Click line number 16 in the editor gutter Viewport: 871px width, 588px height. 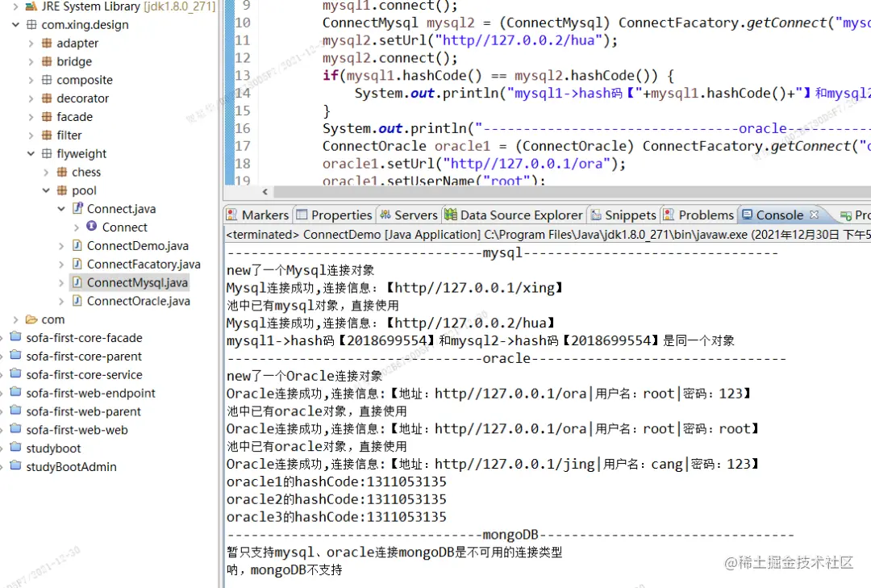pos(243,128)
